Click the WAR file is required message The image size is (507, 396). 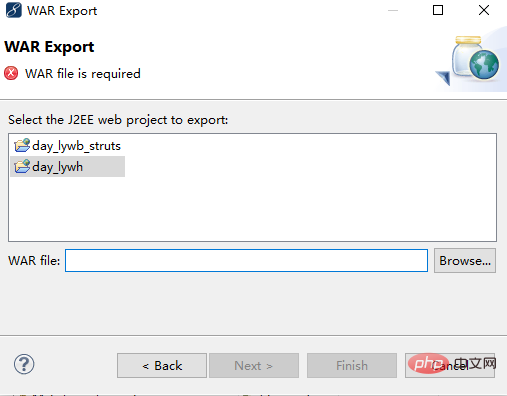pos(83,74)
